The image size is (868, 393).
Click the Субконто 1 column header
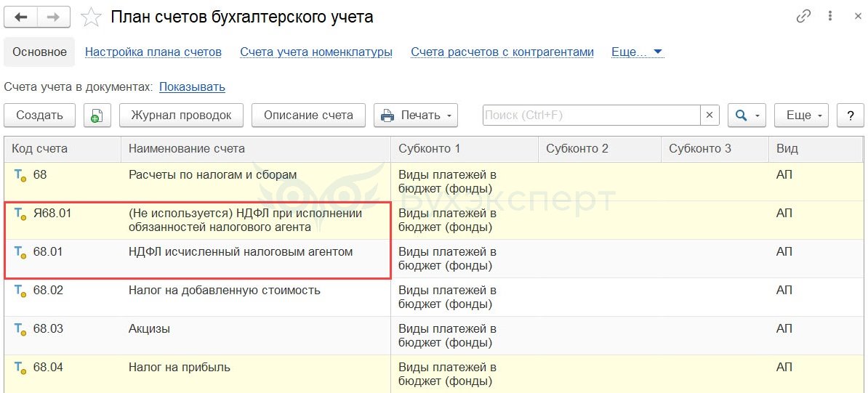point(465,148)
